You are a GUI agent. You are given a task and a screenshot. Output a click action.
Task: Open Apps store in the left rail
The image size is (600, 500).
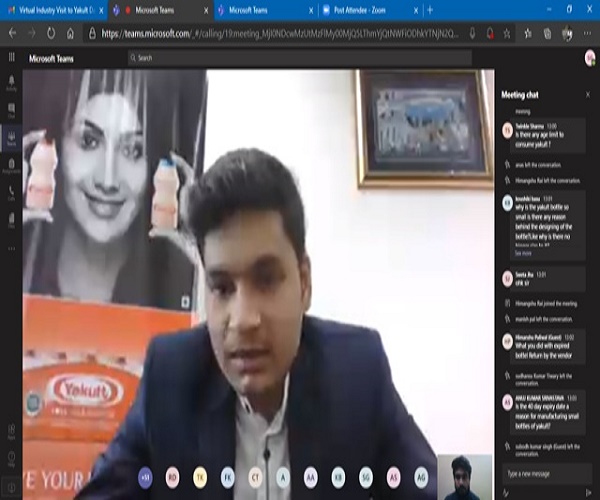pos(11,432)
